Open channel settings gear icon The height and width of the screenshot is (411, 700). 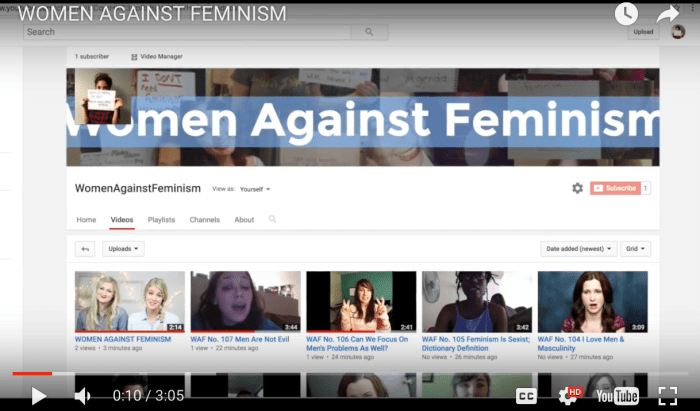[577, 188]
